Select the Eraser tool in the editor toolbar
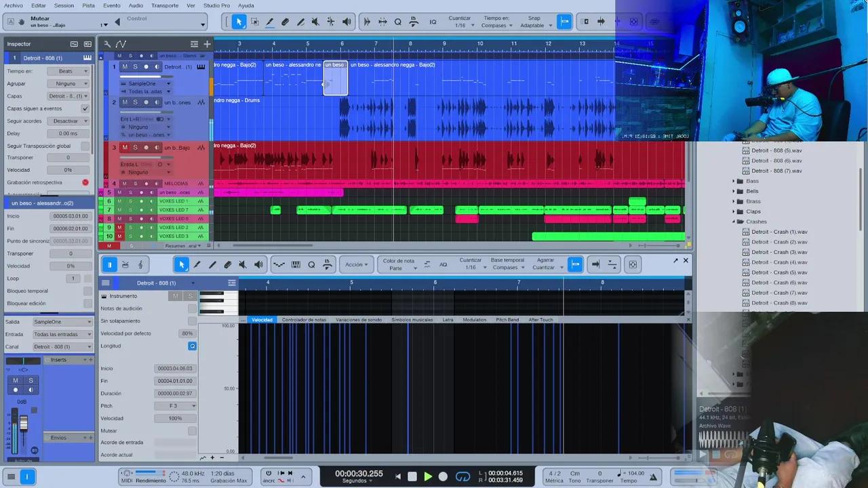The image size is (868, 488). coord(228,264)
